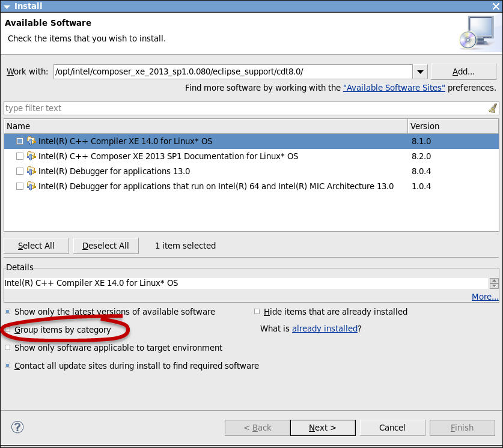Click the Details scroll up arrow
The image size is (503, 448).
[494, 280]
